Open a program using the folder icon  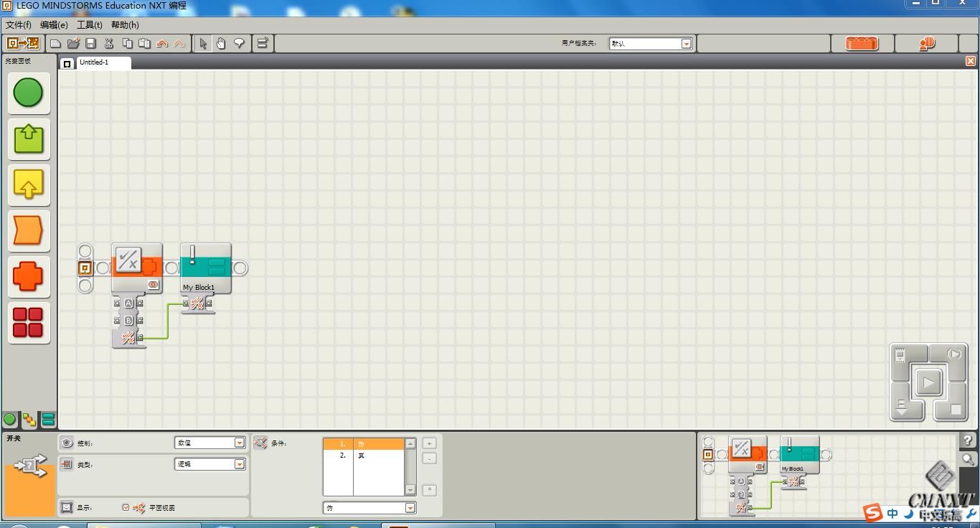coord(73,44)
